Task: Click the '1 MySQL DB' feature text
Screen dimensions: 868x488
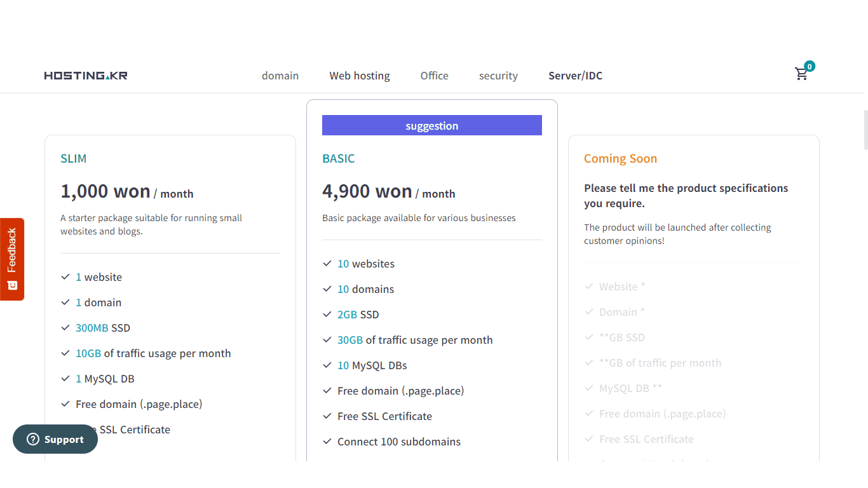Action: pyautogui.click(x=105, y=379)
